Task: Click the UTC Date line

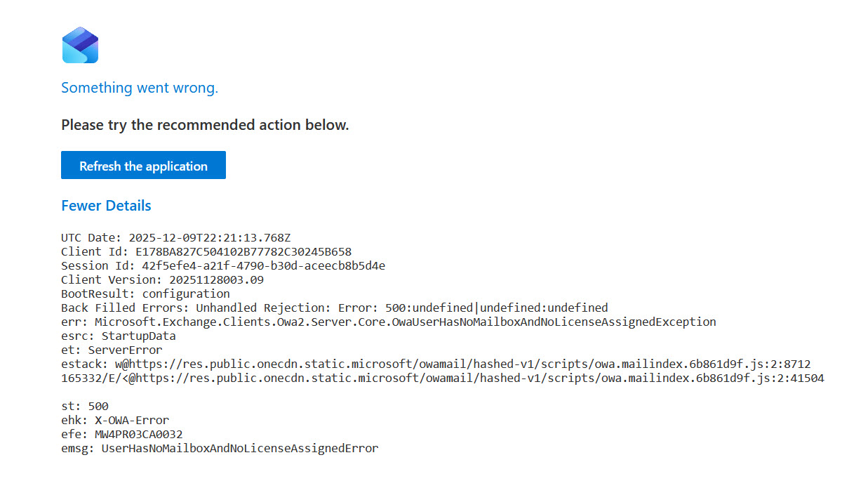Action: click(175, 238)
